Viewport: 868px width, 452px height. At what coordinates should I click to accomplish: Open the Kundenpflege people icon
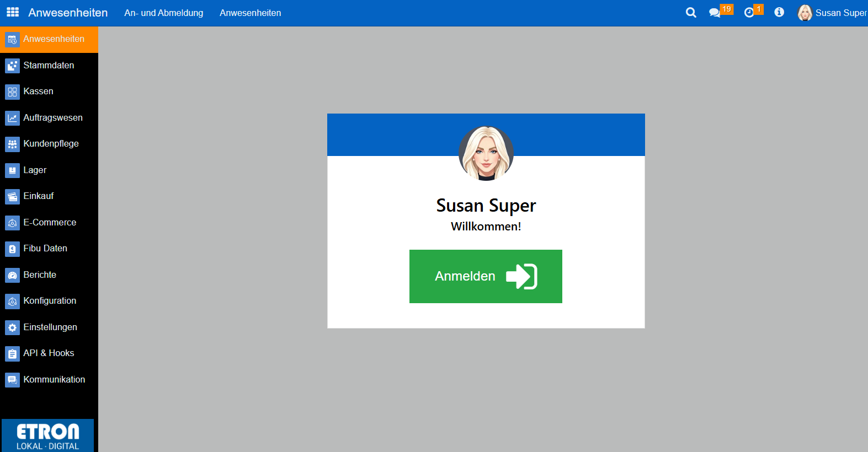click(x=12, y=144)
